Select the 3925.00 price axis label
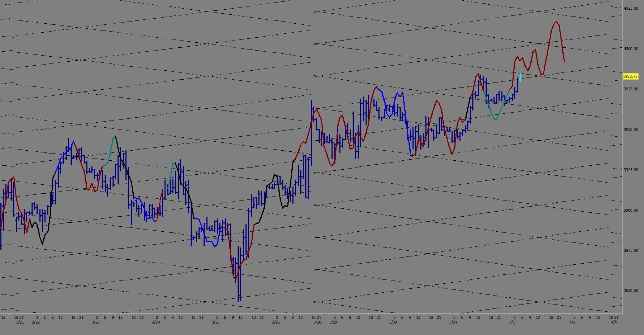This screenshot has height=335, width=644. tap(631, 170)
